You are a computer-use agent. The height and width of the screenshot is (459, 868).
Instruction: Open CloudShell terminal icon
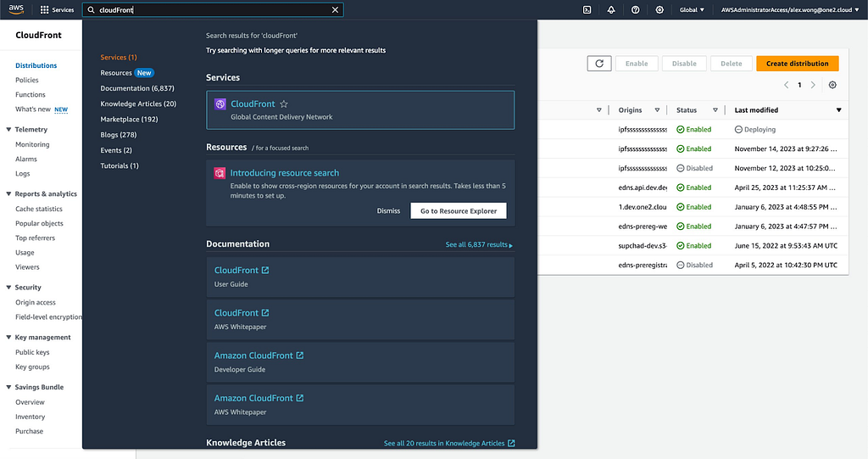click(x=587, y=10)
